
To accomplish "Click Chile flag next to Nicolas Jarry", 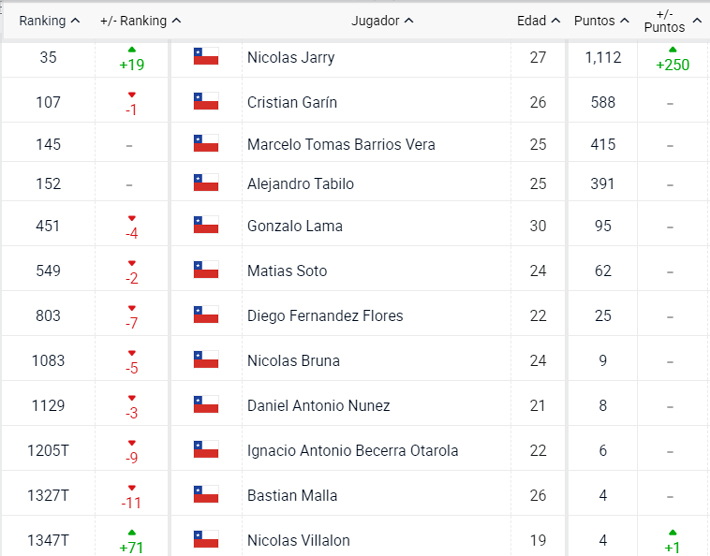I will click(x=206, y=57).
